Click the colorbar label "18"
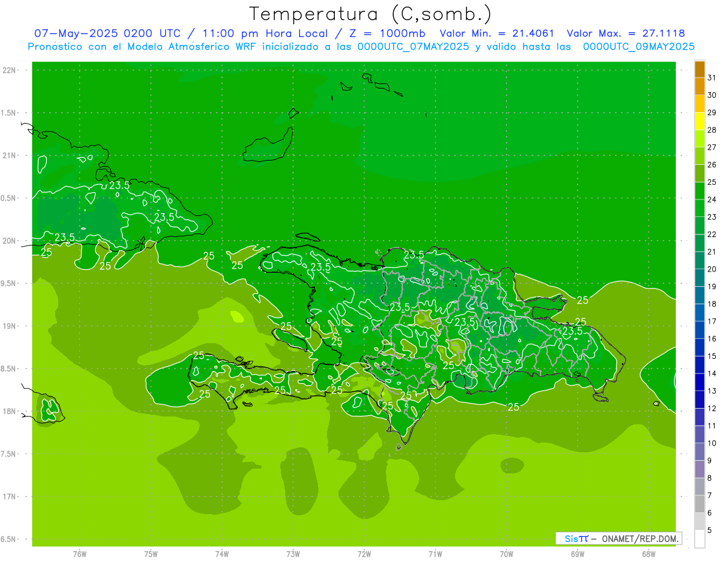The width and height of the screenshot is (728, 562). (712, 304)
